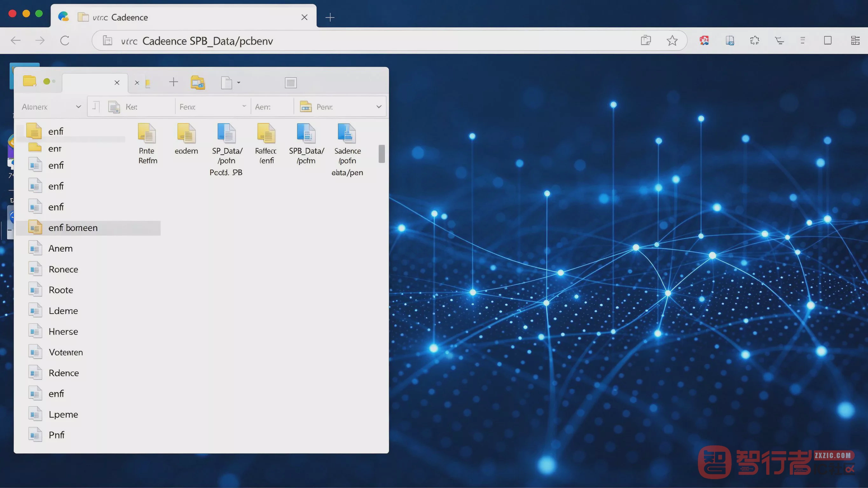Open the SP_Data/potn file icon

(226, 133)
